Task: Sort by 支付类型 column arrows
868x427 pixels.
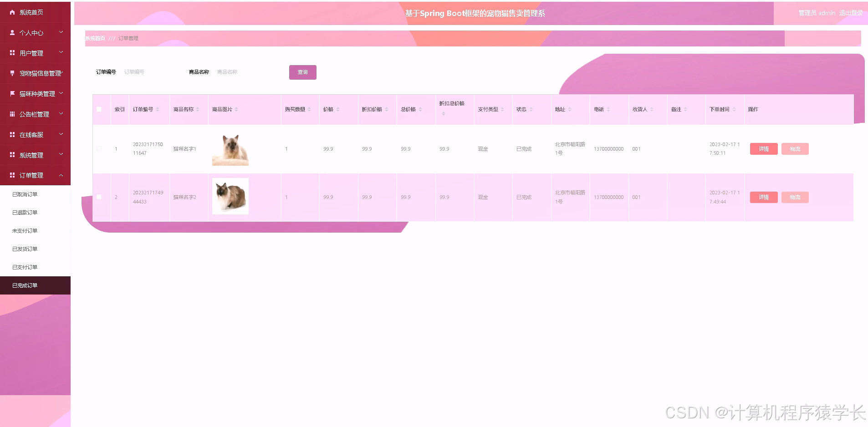Action: coord(502,109)
